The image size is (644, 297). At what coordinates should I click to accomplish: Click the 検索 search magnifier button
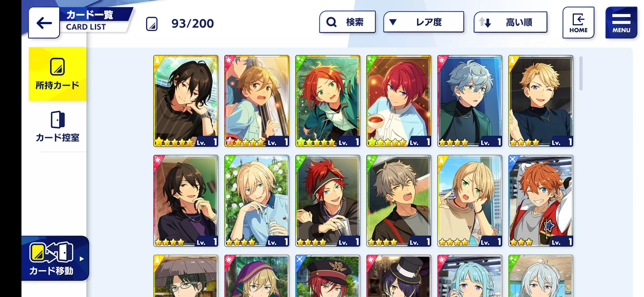tap(347, 22)
